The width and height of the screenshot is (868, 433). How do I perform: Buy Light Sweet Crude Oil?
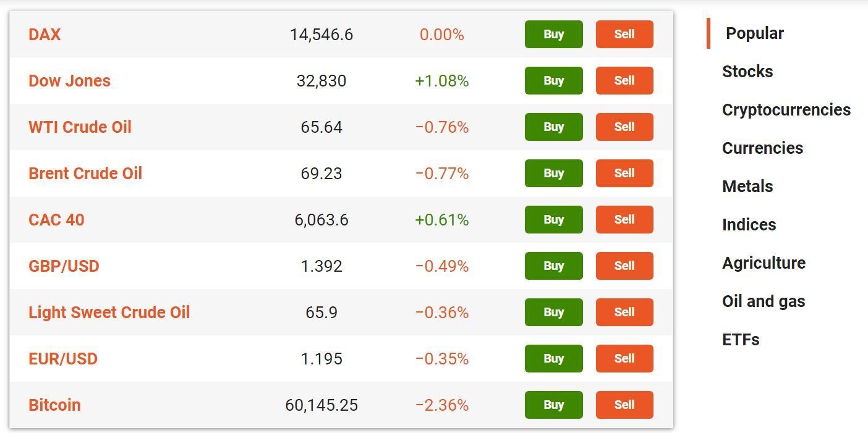click(553, 312)
